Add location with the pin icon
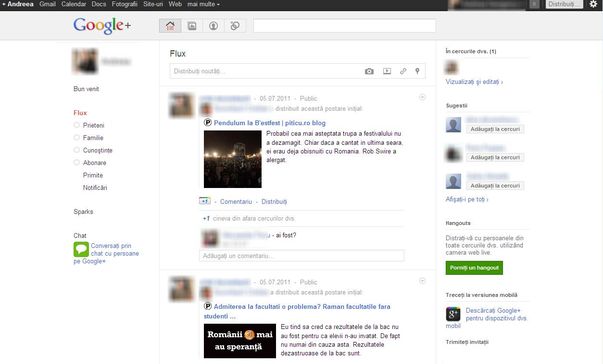The height and width of the screenshot is (364, 603). click(x=417, y=71)
